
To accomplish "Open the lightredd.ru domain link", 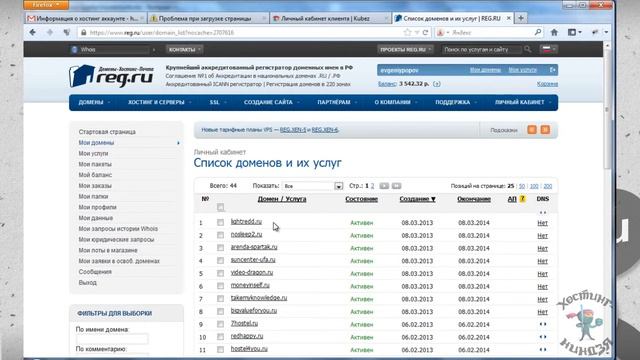I will (x=246, y=222).
